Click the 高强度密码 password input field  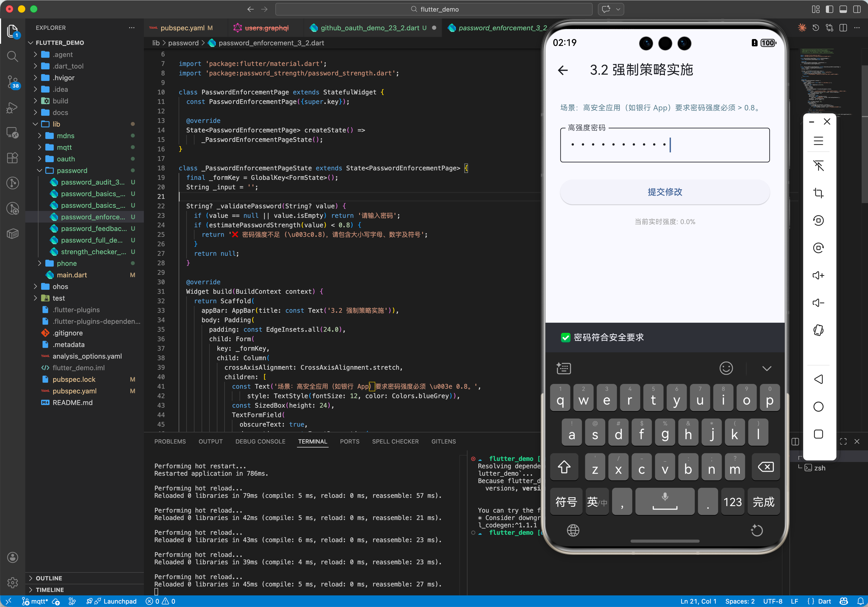coord(665,145)
